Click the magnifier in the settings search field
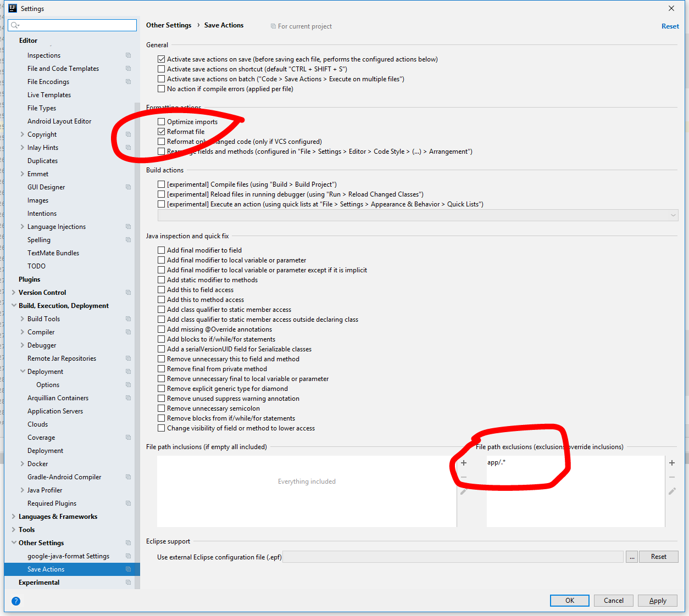689x616 pixels. [x=13, y=25]
